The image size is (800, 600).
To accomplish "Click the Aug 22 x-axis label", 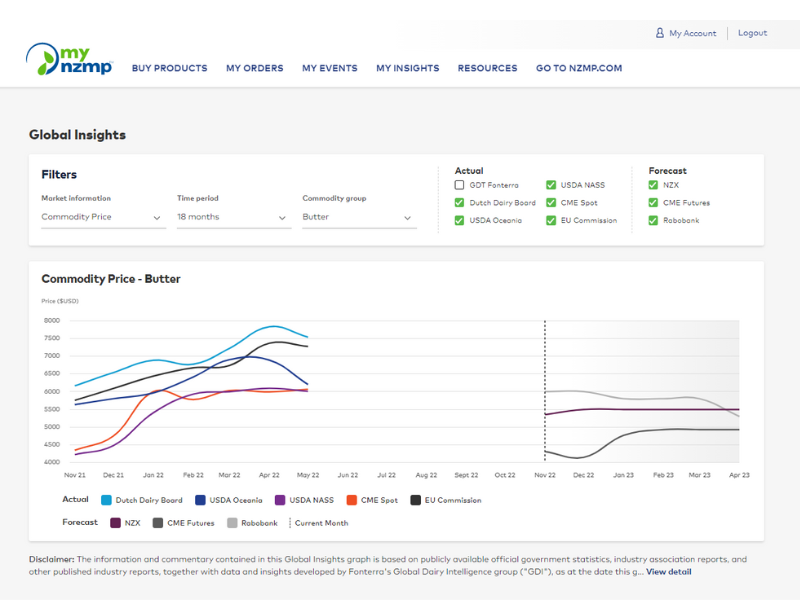I will point(426,475).
